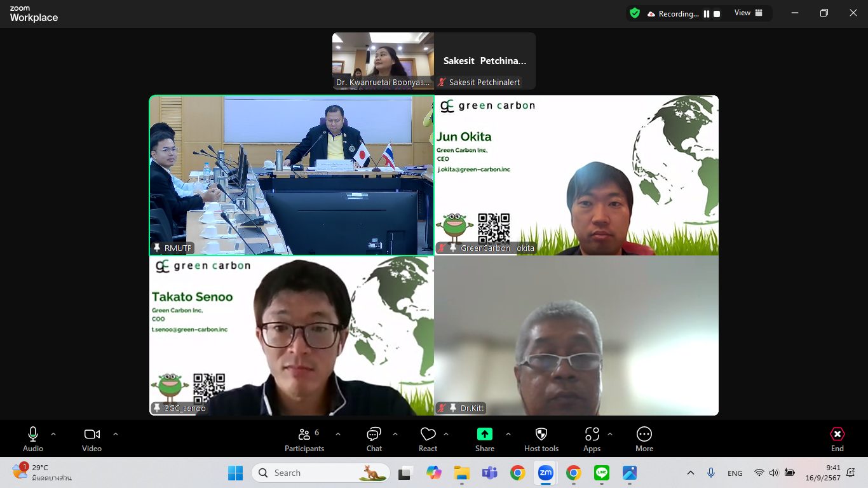868x488 pixels.
Task: Open the View layout menu
Action: click(x=748, y=13)
